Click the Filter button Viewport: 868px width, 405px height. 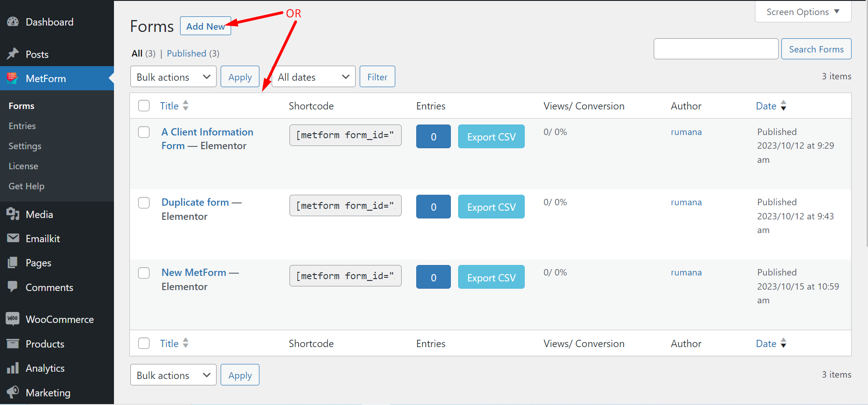pos(377,77)
